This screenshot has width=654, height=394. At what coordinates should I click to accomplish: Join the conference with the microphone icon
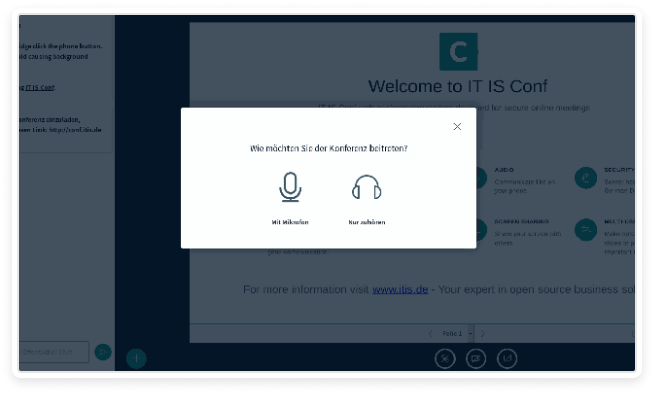pos(290,187)
